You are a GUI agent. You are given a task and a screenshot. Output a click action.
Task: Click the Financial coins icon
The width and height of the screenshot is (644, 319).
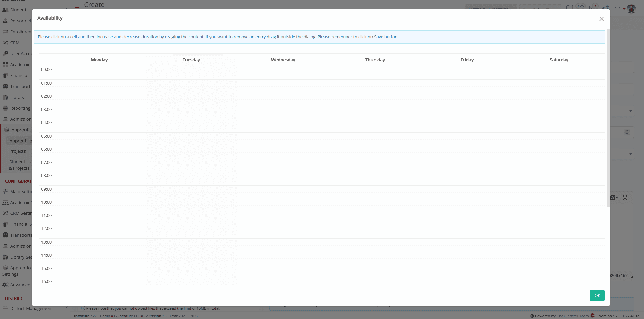point(5,76)
